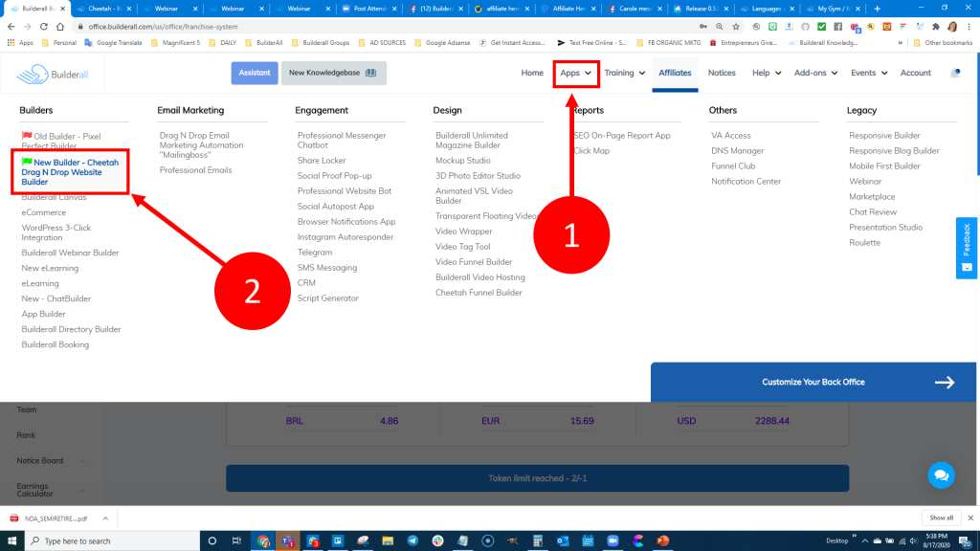980x551 pixels.
Task: Show more bookmarks with the chevron
Action: pos(900,43)
